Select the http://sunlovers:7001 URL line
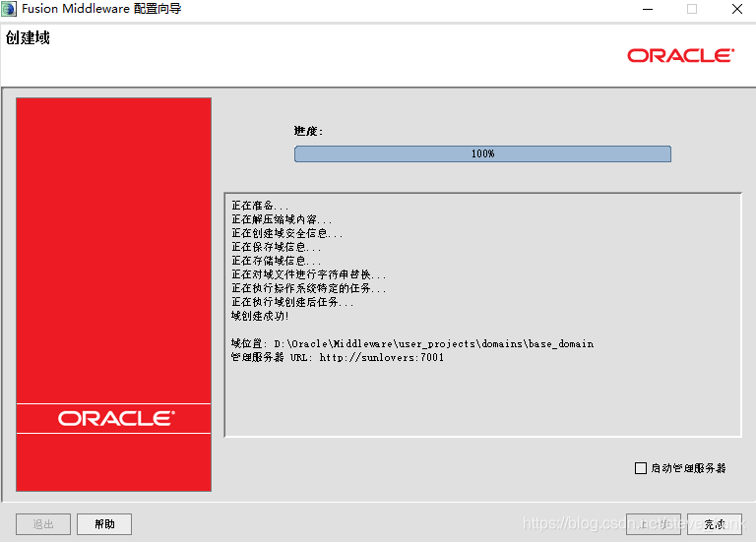 (x=337, y=357)
